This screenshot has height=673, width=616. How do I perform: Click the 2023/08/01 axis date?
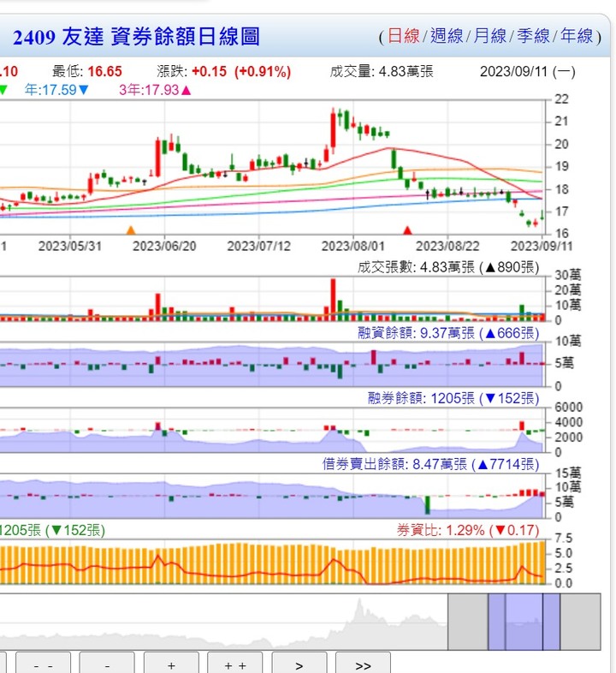tap(353, 246)
